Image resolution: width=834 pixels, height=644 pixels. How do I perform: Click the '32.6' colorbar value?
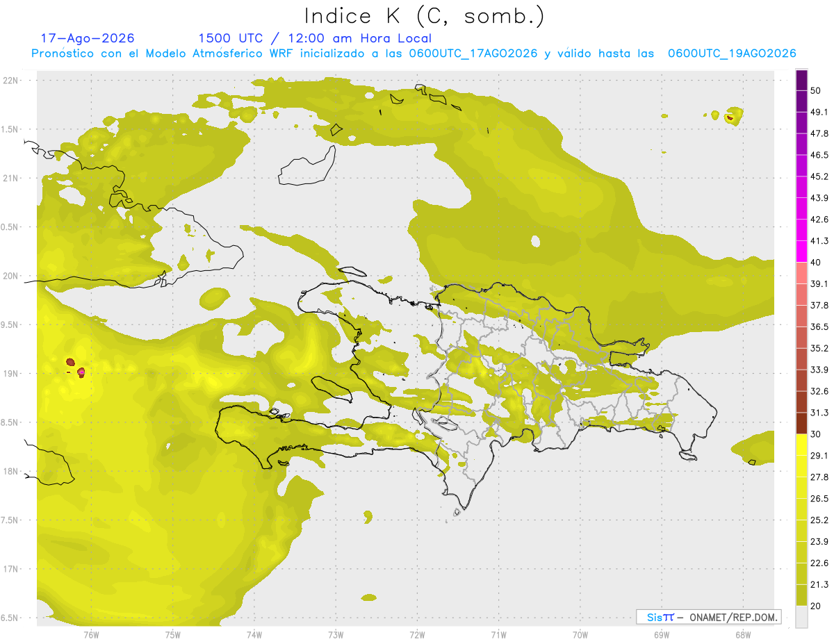[x=819, y=391]
